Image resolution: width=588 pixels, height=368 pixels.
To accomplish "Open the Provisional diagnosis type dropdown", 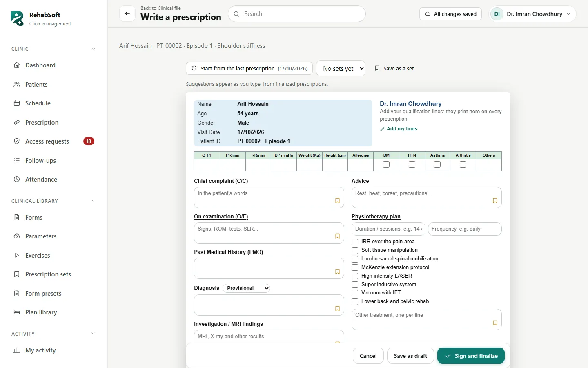I will tap(247, 288).
